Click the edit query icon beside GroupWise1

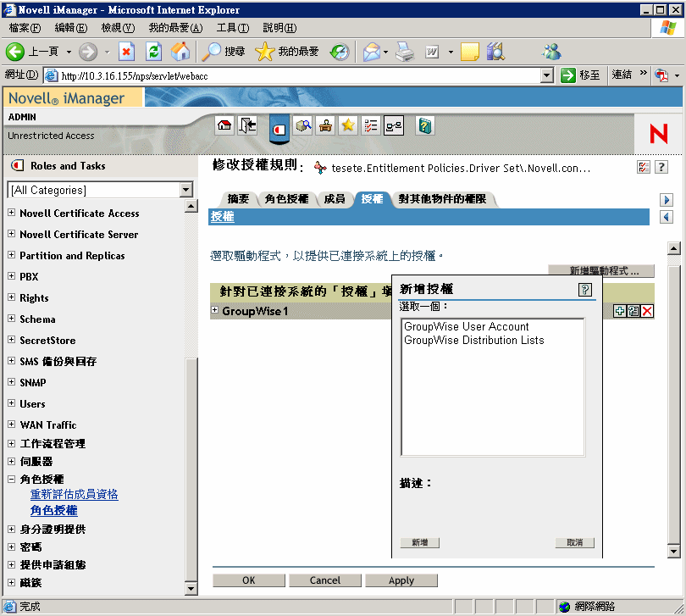pyautogui.click(x=633, y=311)
